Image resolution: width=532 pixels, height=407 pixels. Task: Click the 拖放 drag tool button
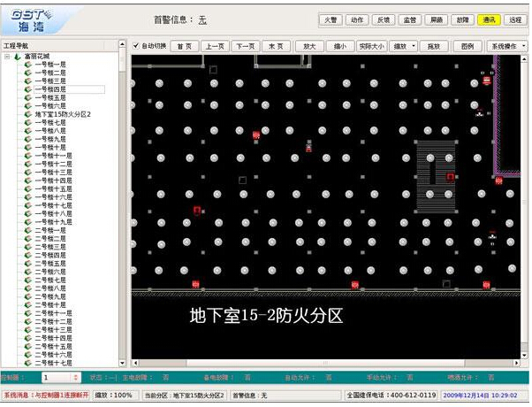point(434,45)
